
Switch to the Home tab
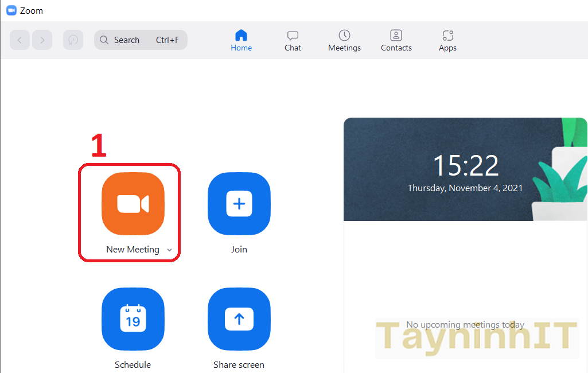click(241, 41)
